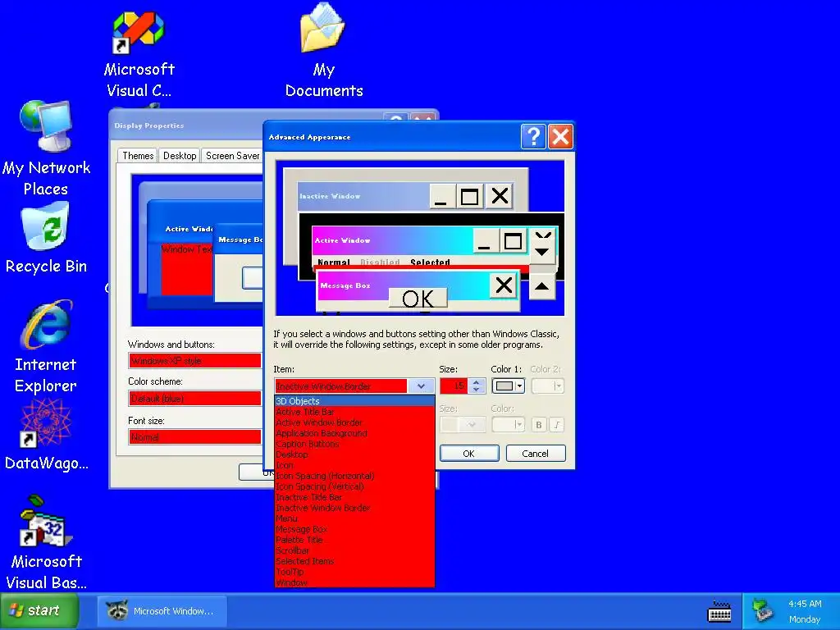Image resolution: width=840 pixels, height=630 pixels.
Task: Click Microsoft Window... taskbar button
Action: 162,610
